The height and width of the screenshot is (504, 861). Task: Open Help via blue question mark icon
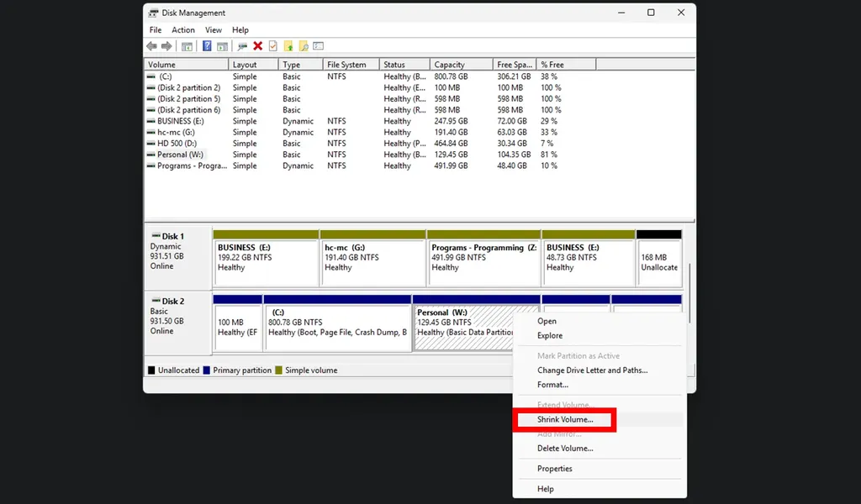207,46
